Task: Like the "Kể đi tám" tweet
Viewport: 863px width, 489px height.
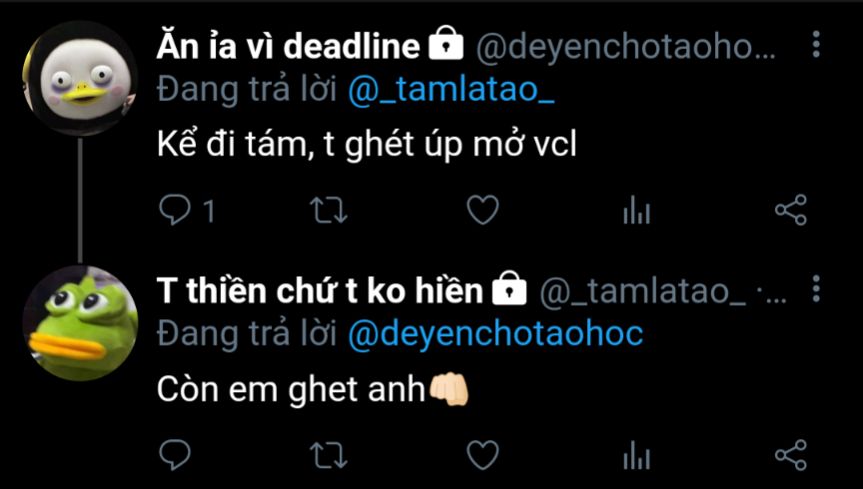Action: click(x=483, y=210)
